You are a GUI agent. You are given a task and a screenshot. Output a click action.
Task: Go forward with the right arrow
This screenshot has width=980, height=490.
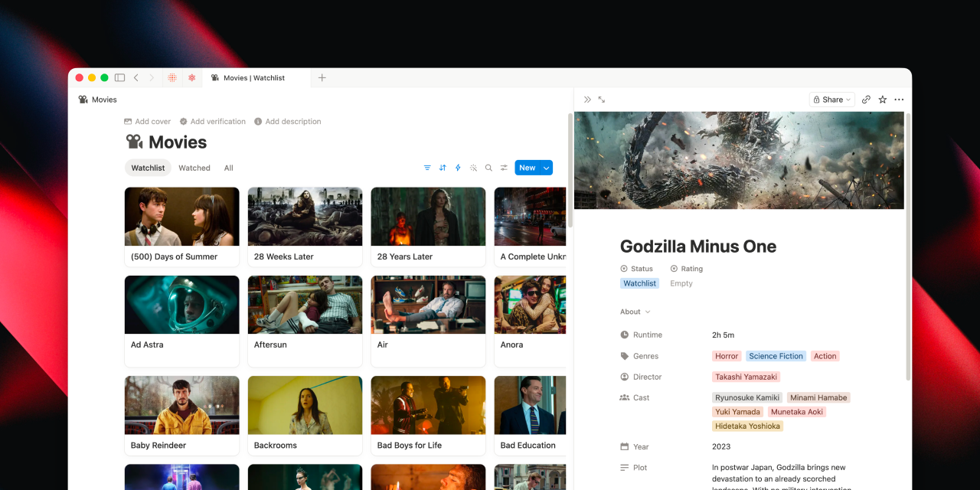(152, 77)
